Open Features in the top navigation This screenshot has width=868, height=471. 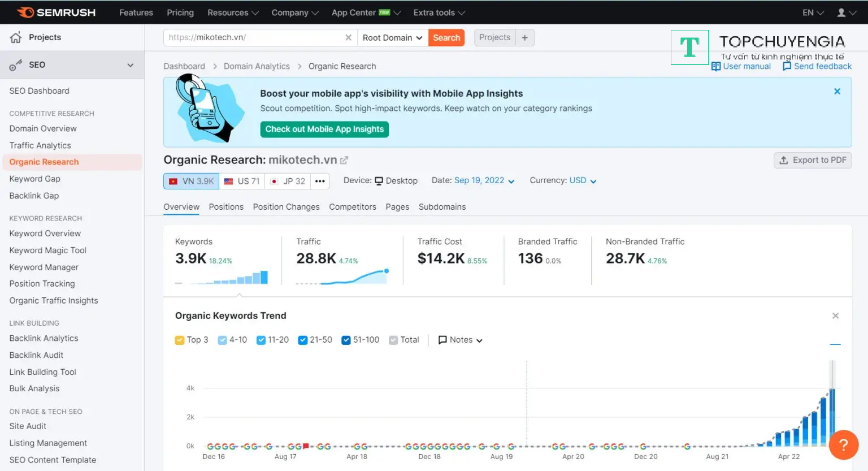click(136, 12)
